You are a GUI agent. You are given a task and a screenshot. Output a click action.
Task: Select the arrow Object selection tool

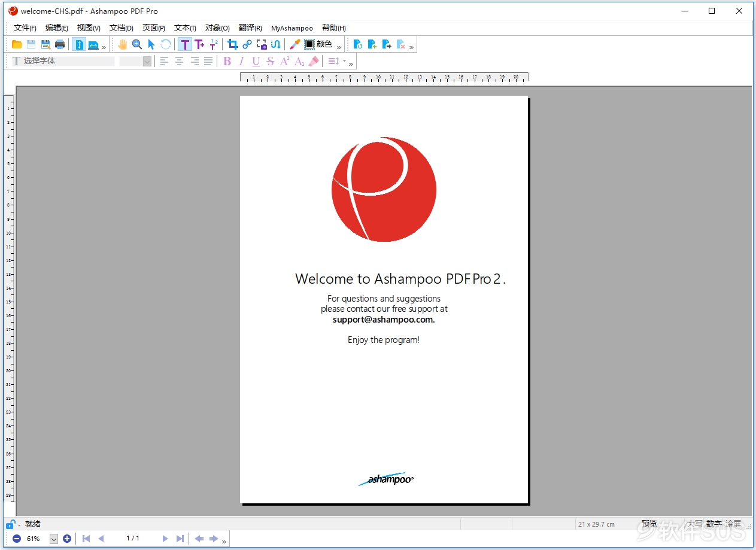pos(151,44)
